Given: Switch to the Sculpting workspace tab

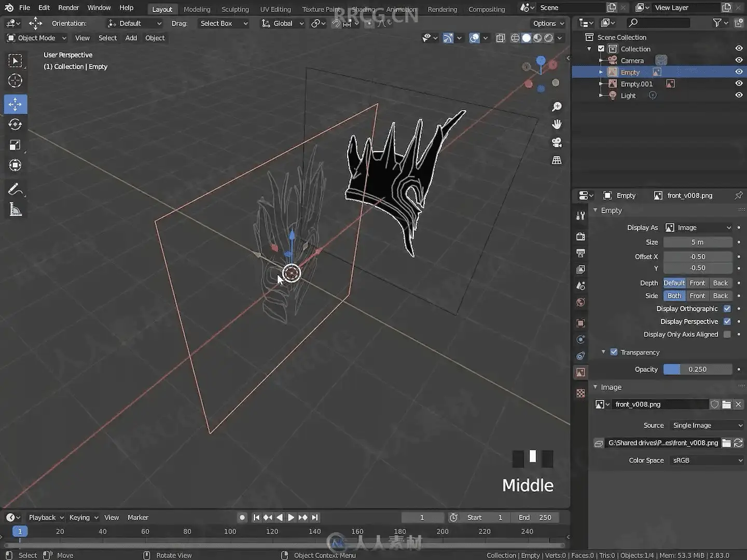Looking at the screenshot, I should click(x=235, y=9).
